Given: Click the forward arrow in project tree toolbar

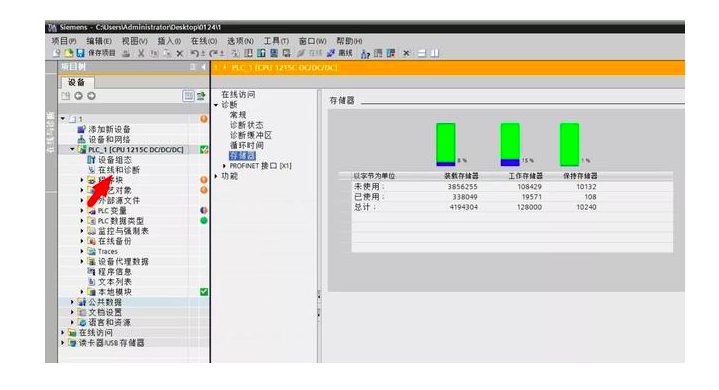Looking at the screenshot, I should (x=91, y=96).
